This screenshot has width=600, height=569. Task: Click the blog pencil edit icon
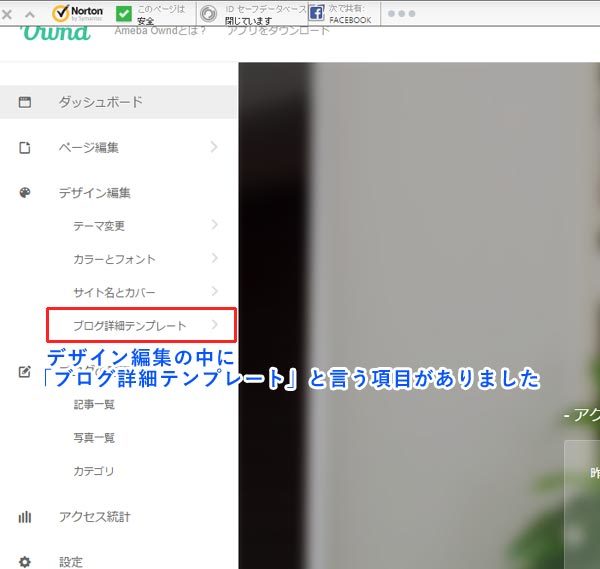[25, 372]
